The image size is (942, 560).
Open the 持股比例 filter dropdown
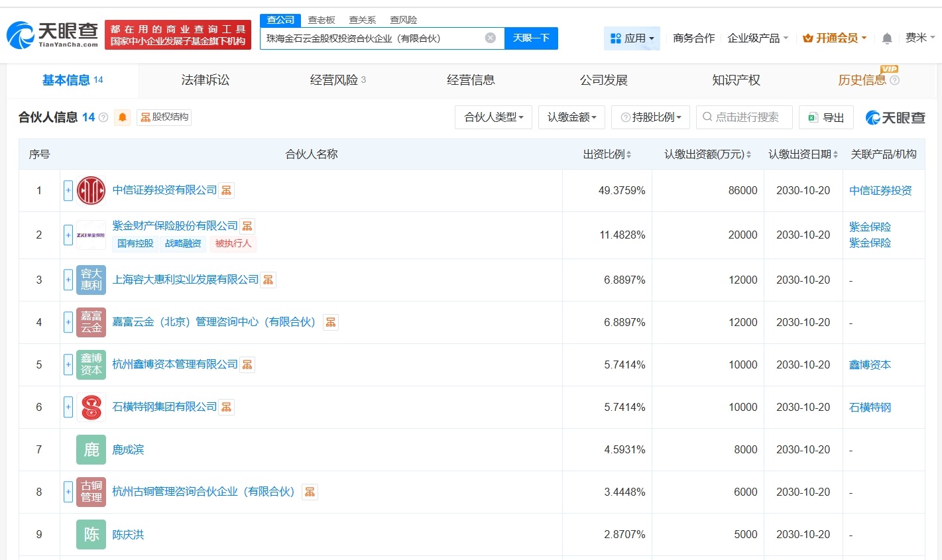coord(650,117)
